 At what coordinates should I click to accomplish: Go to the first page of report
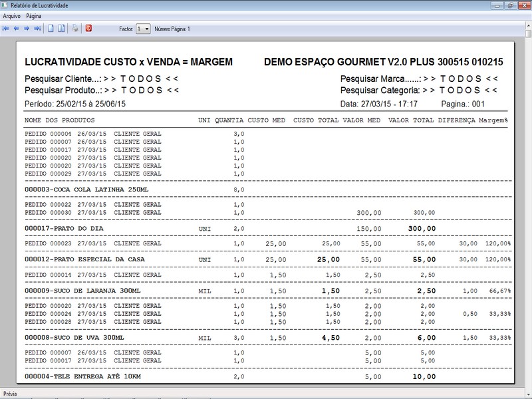tap(6, 29)
